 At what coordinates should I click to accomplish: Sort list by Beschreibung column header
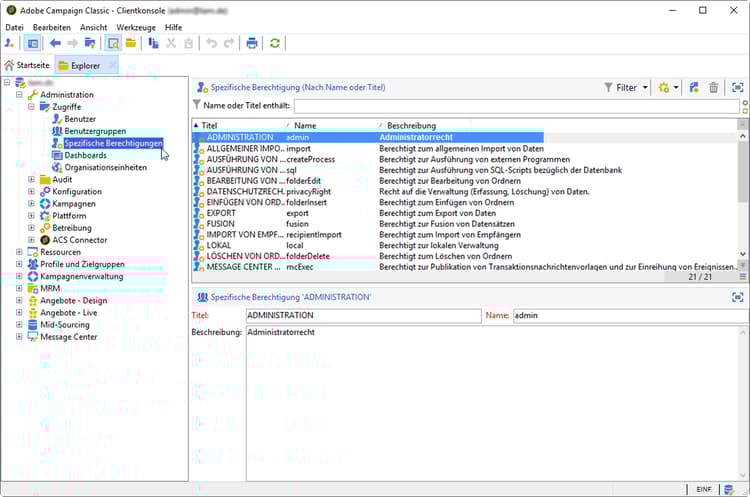click(424, 125)
